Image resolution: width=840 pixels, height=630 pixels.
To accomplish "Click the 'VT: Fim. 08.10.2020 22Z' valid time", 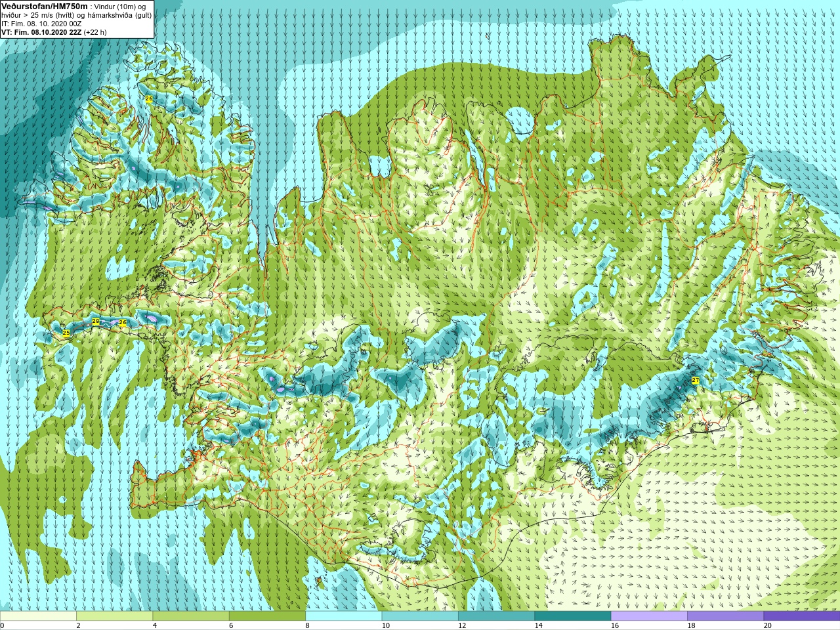I will (x=42, y=32).
